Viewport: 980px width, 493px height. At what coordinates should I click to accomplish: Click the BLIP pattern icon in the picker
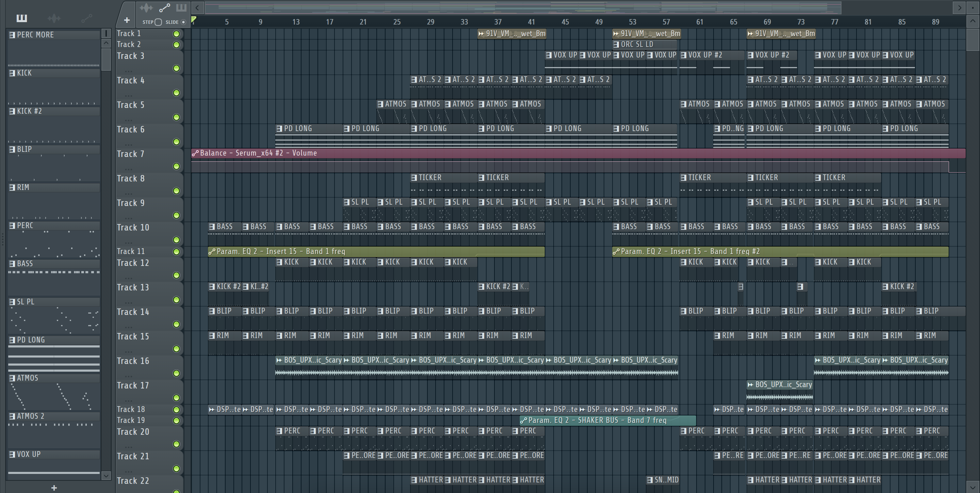12,149
